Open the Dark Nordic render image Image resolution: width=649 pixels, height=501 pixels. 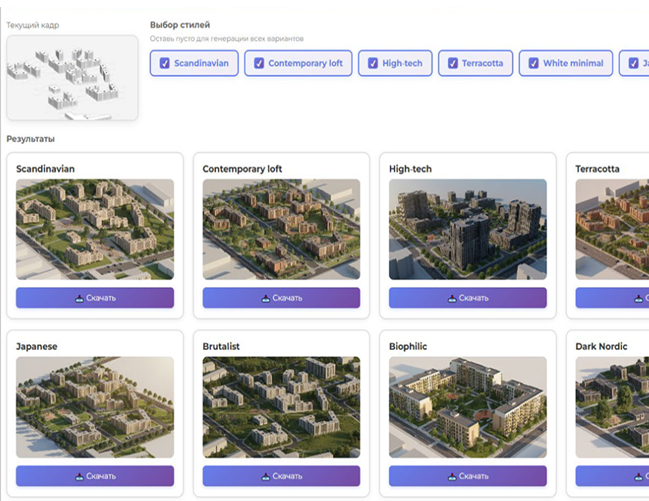pos(612,407)
